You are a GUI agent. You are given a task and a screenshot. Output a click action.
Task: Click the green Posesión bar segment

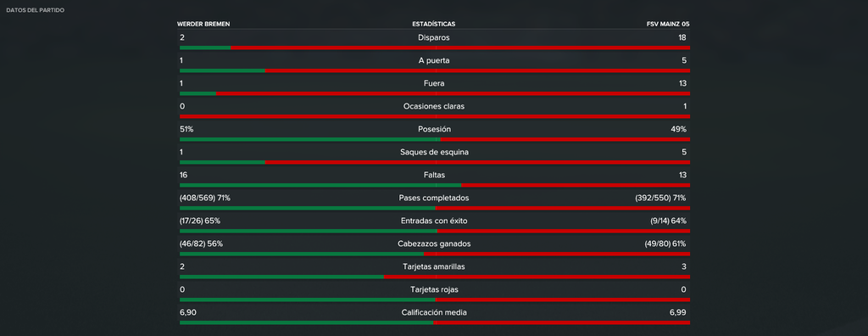tap(309, 139)
